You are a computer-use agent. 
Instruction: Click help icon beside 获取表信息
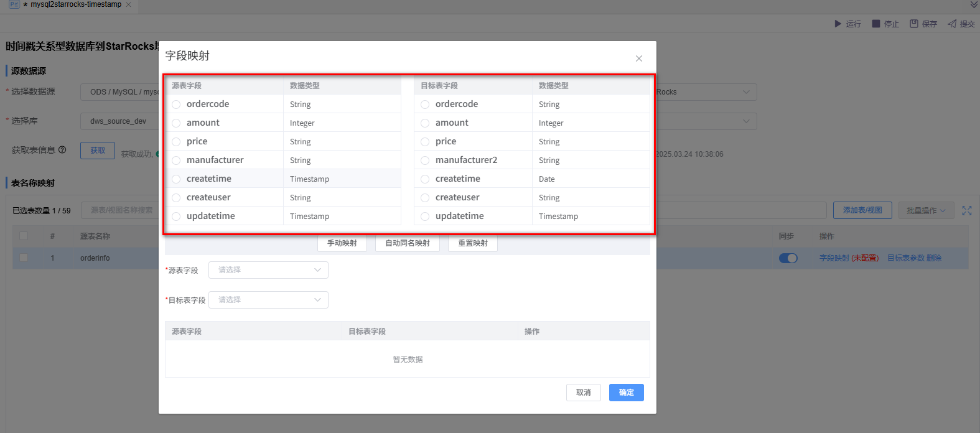[62, 150]
